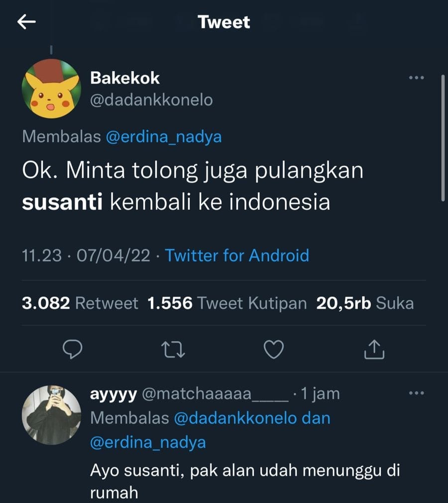This screenshot has height=503, width=448.
Task: Open Bakekok display name profile
Action: [125, 78]
